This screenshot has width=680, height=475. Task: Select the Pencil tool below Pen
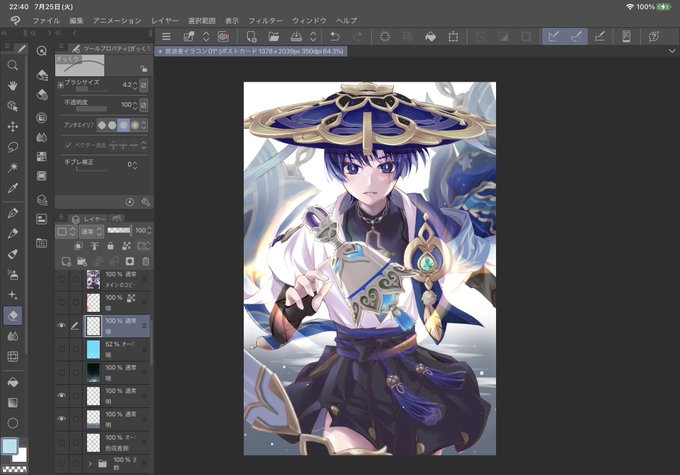coord(13,233)
